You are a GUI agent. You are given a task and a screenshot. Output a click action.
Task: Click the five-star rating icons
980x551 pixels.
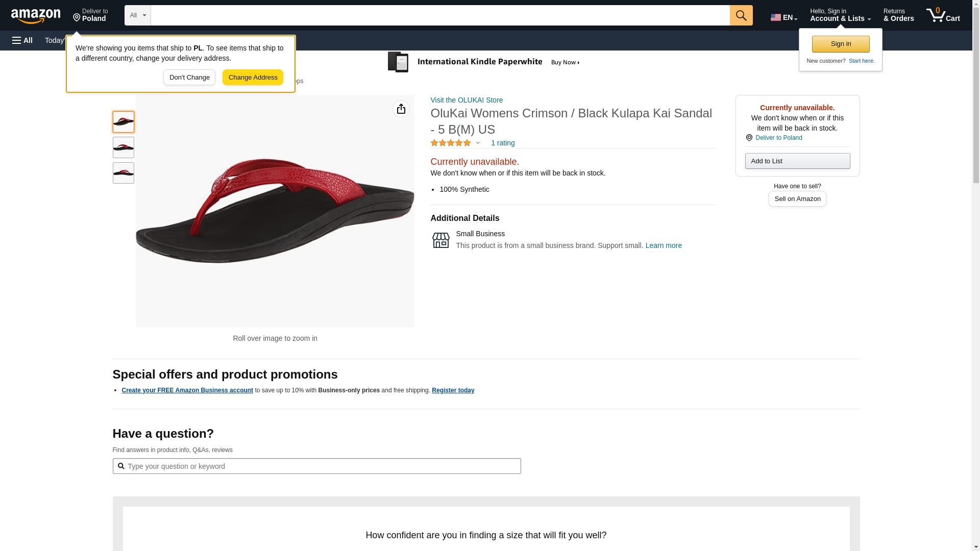coord(451,143)
